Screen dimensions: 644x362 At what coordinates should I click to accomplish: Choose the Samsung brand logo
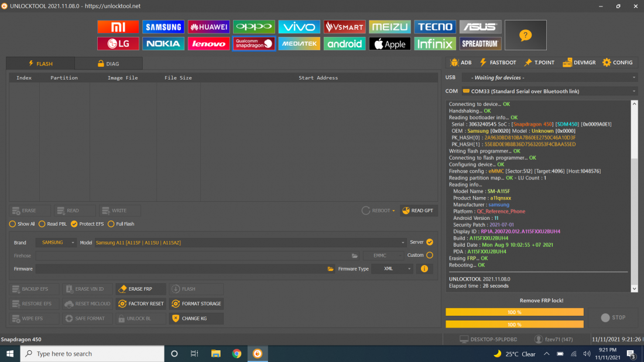(163, 27)
